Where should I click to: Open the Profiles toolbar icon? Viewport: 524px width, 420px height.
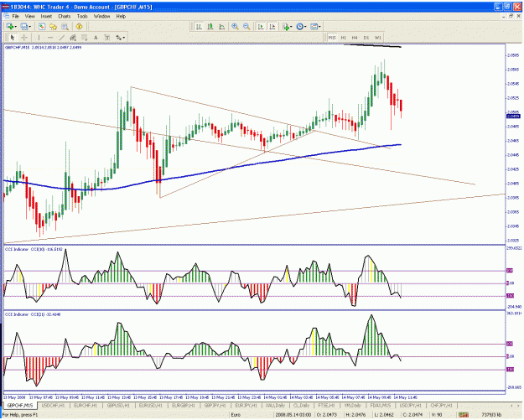23,26
